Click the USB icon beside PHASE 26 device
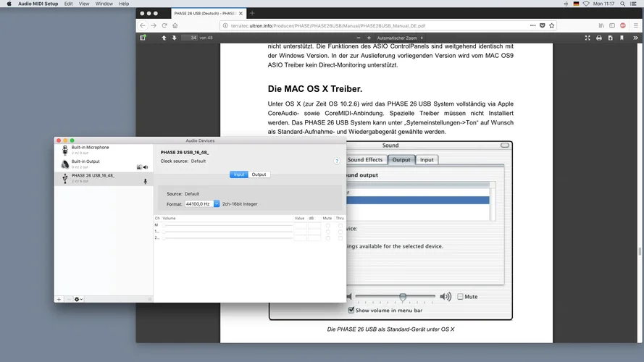The image size is (644, 362). pos(64,178)
